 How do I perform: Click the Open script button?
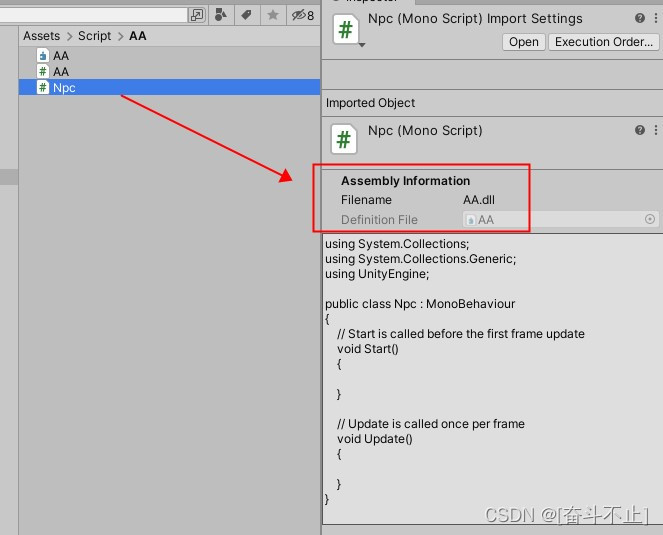(x=523, y=42)
